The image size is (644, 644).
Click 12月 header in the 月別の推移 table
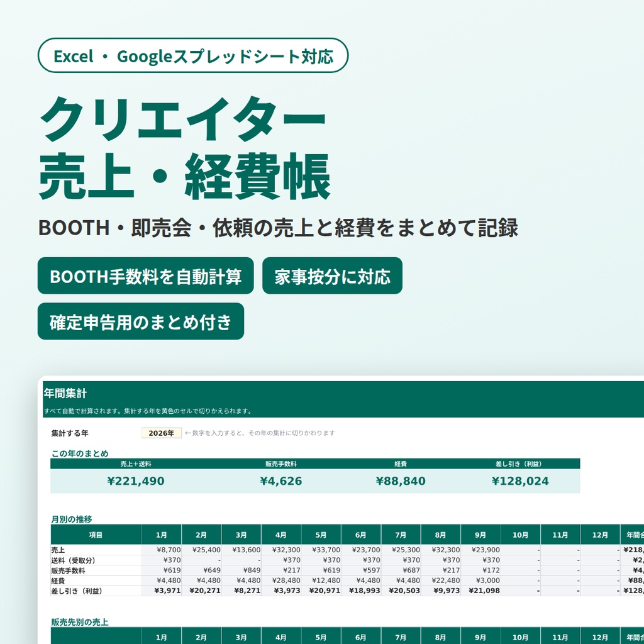point(600,535)
